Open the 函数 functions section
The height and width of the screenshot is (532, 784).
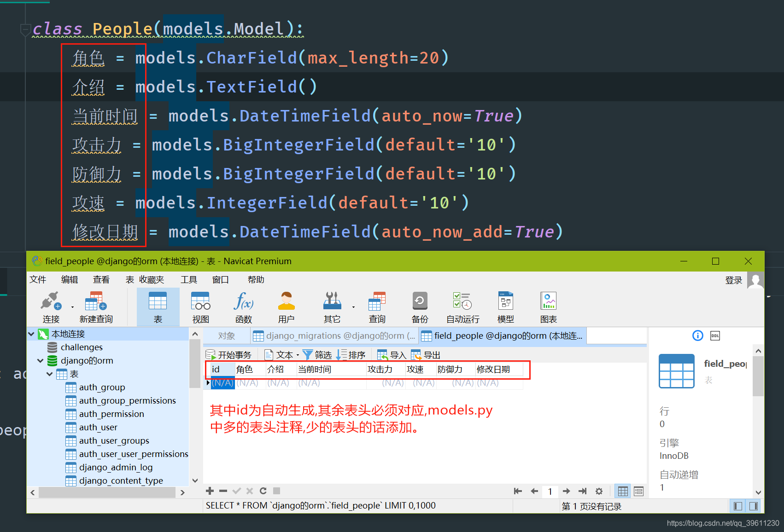pyautogui.click(x=243, y=307)
